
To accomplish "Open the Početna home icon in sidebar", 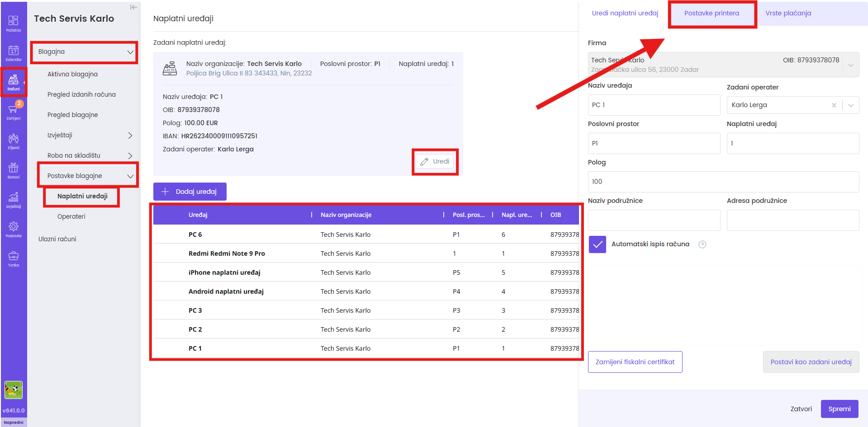I will pos(13,23).
